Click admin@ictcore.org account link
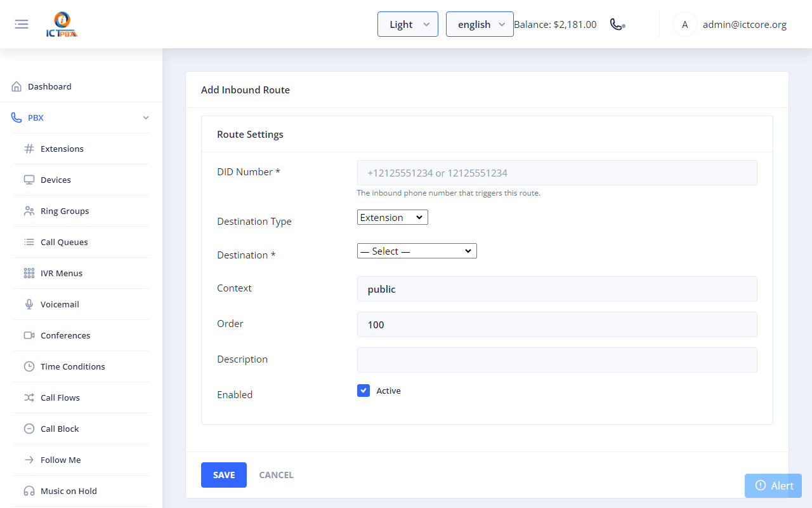The width and height of the screenshot is (812, 508). pyautogui.click(x=745, y=25)
